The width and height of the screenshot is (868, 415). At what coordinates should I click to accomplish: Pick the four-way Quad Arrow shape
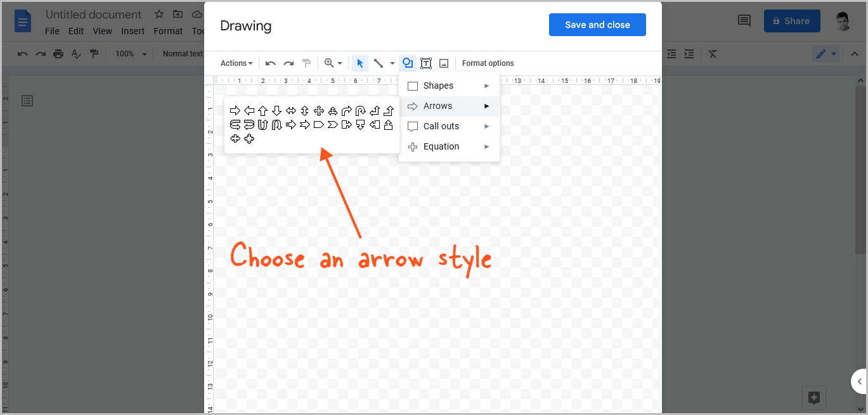coord(319,110)
